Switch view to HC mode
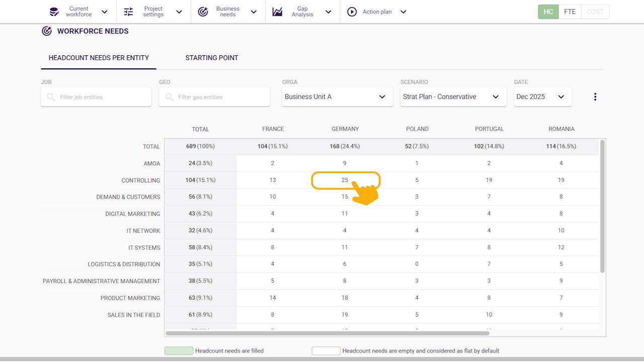This screenshot has height=362, width=644. click(x=548, y=12)
